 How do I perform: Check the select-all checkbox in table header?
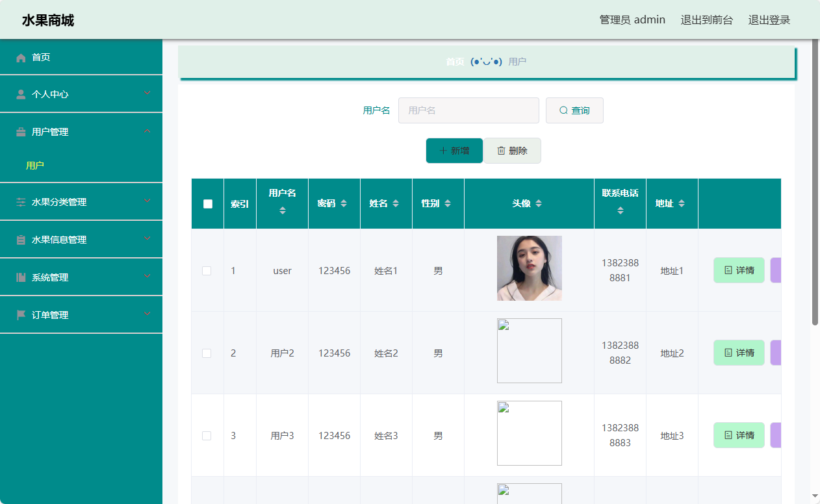pos(207,203)
